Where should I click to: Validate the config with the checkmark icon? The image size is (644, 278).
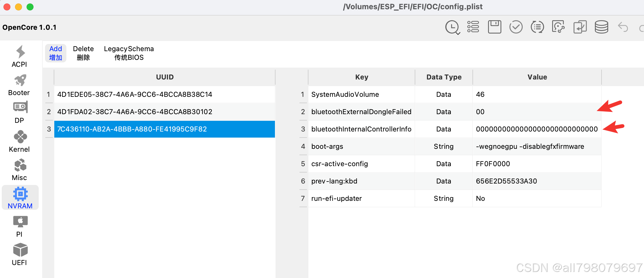[x=516, y=27]
